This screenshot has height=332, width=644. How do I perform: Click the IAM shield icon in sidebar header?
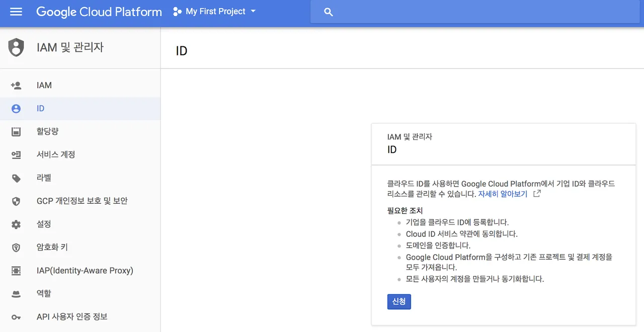coord(17,47)
